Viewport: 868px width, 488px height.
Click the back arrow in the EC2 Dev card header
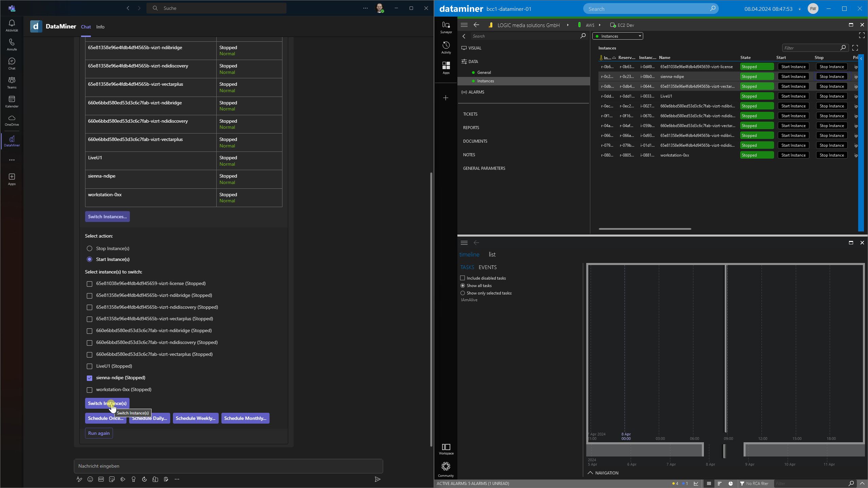476,25
